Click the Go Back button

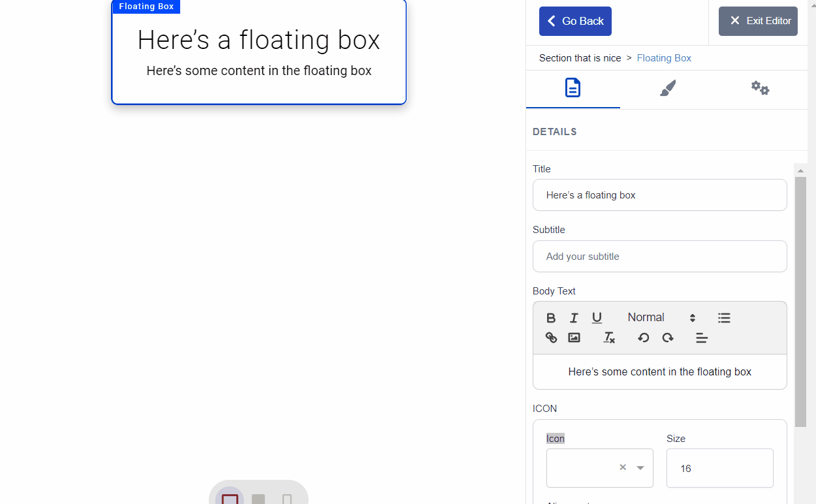(x=575, y=21)
